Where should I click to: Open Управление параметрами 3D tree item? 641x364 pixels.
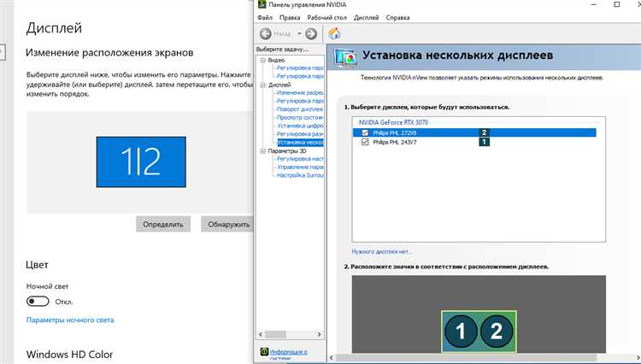tap(300, 167)
